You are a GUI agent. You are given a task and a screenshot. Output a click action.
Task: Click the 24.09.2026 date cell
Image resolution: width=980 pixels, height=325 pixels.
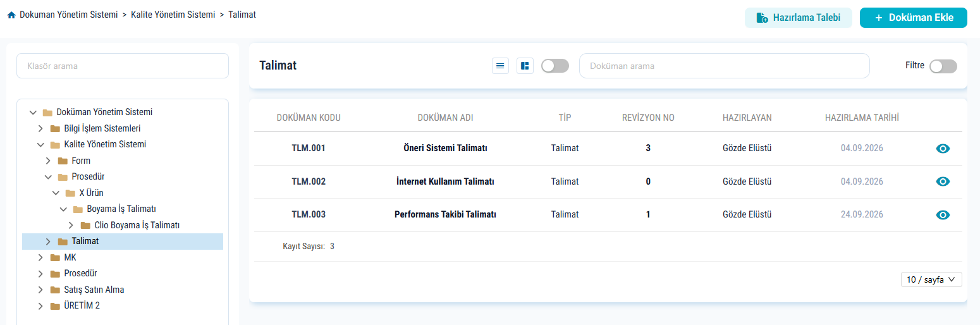click(862, 214)
